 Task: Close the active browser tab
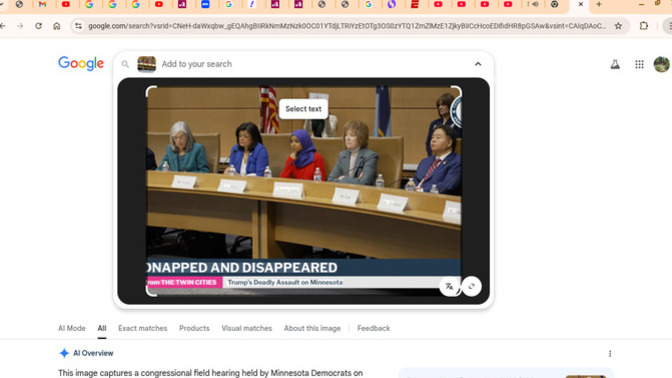580,4
